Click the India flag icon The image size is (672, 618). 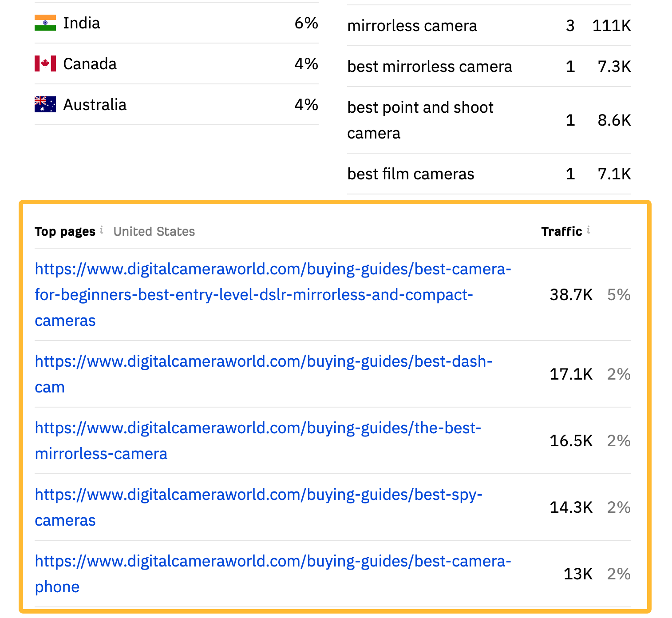[45, 22]
